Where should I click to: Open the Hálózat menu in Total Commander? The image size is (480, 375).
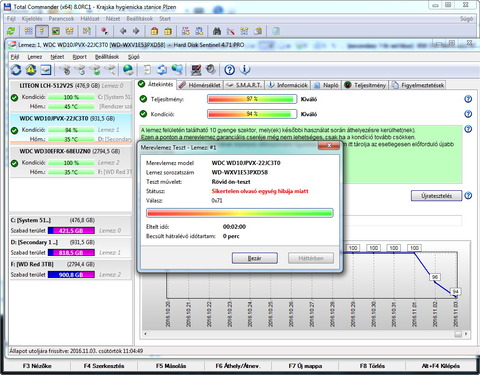point(90,19)
